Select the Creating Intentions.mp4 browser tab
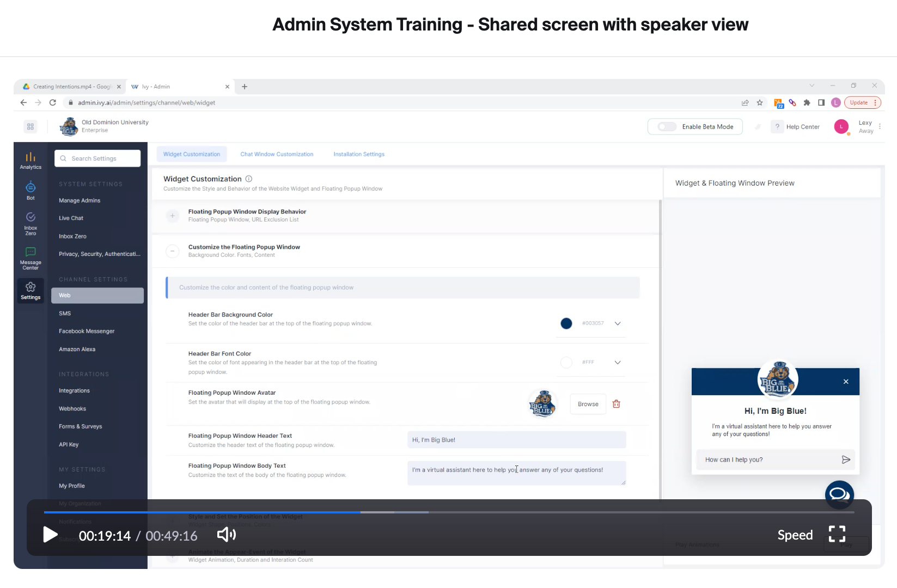The height and width of the screenshot is (588, 897). [72, 87]
